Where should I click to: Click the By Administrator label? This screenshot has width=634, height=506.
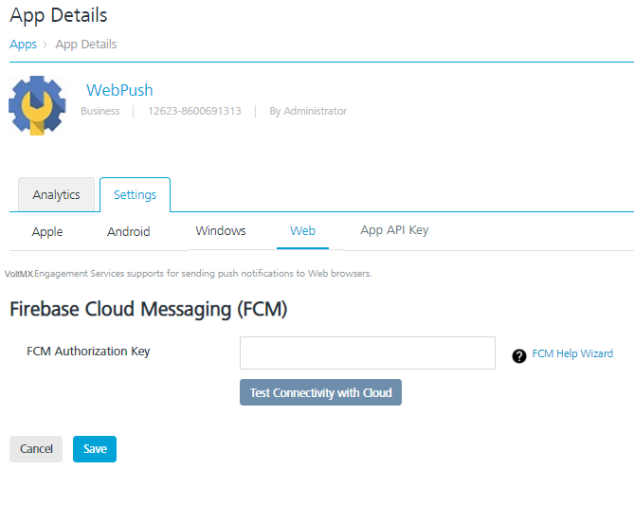point(308,111)
